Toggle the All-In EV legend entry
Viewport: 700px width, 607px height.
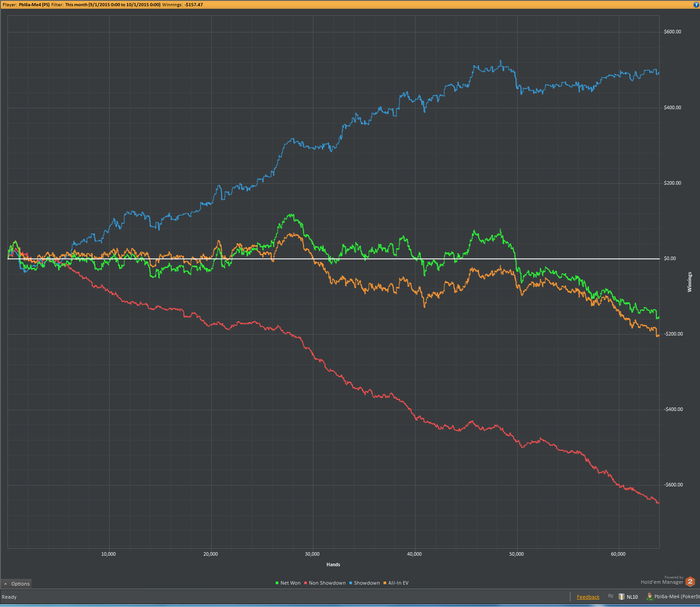pos(396,583)
